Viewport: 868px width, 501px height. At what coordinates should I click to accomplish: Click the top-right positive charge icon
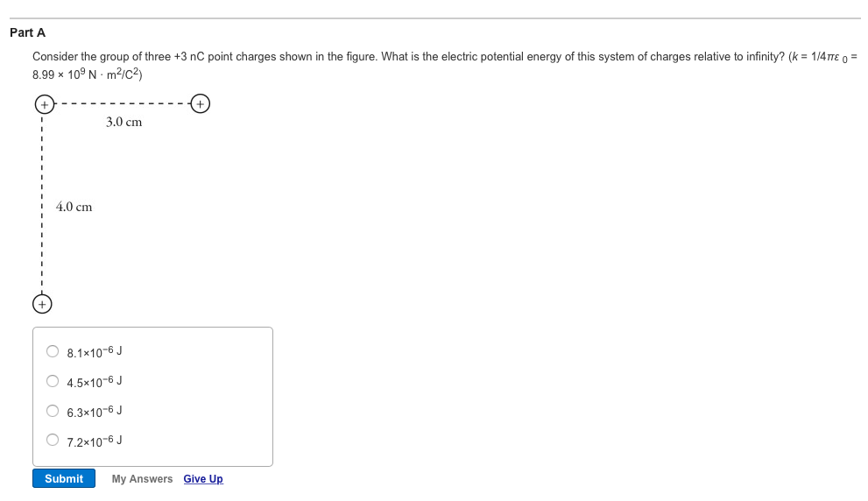click(201, 105)
